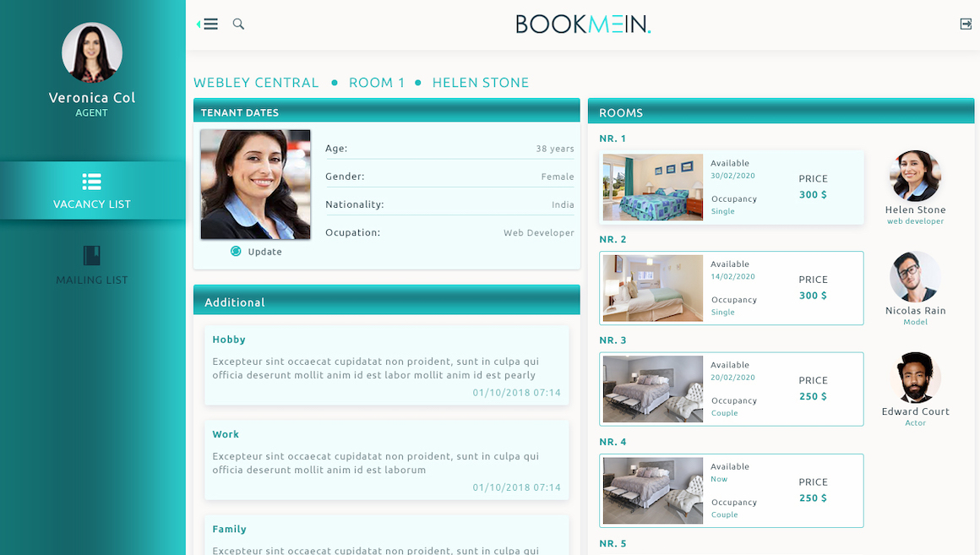The image size is (980, 555).
Task: Open room Nr. 1 photo thumbnail
Action: click(652, 187)
